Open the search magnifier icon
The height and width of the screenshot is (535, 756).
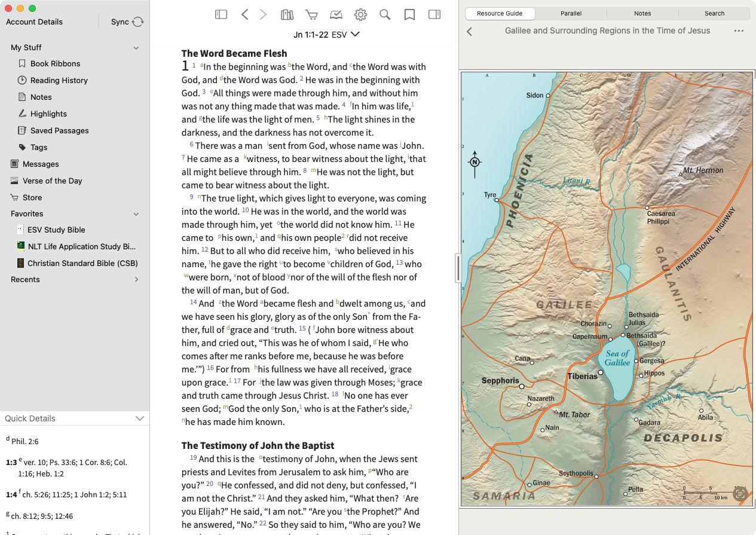[385, 14]
